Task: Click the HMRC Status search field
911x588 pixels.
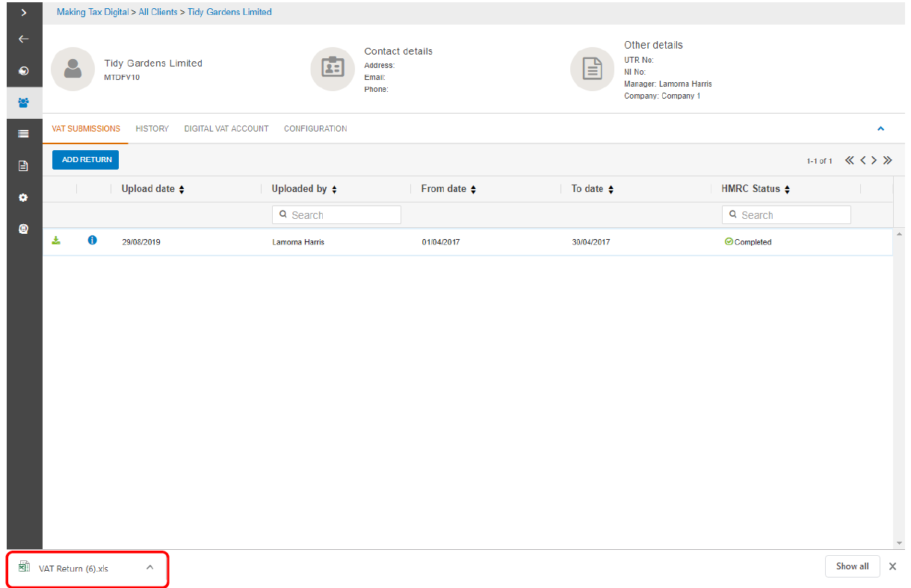Action: click(x=786, y=215)
